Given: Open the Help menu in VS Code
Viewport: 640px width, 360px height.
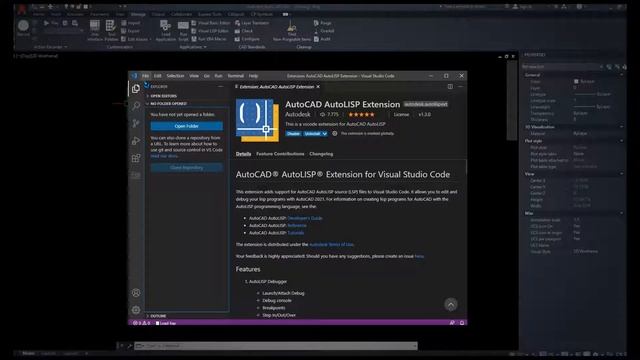Looking at the screenshot, I should click(x=253, y=76).
